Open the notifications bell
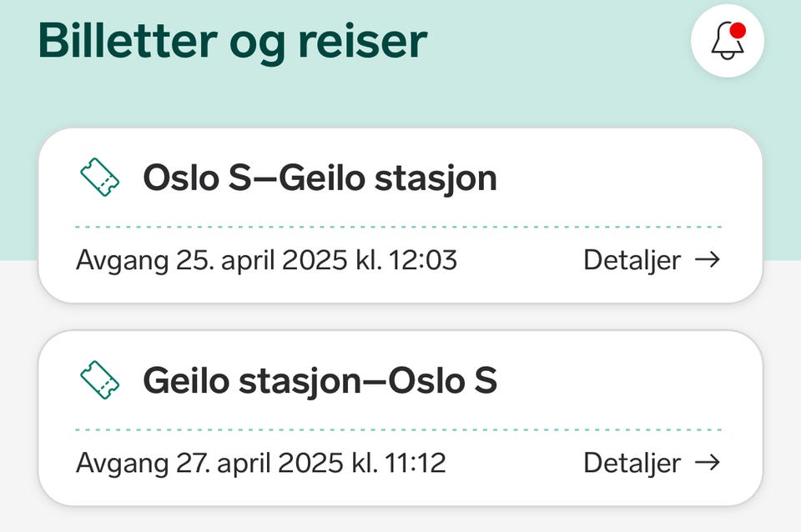This screenshot has height=532, width=801. point(728,42)
